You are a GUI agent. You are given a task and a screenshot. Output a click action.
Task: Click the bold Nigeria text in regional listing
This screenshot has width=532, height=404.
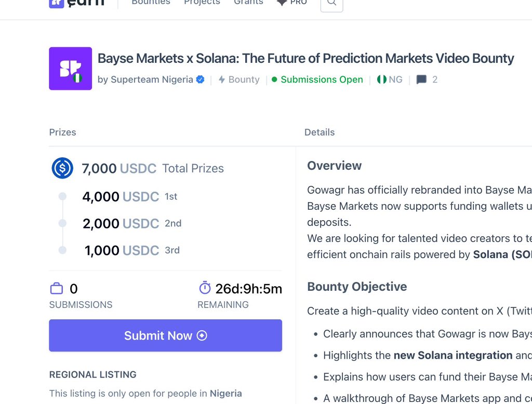tap(225, 394)
